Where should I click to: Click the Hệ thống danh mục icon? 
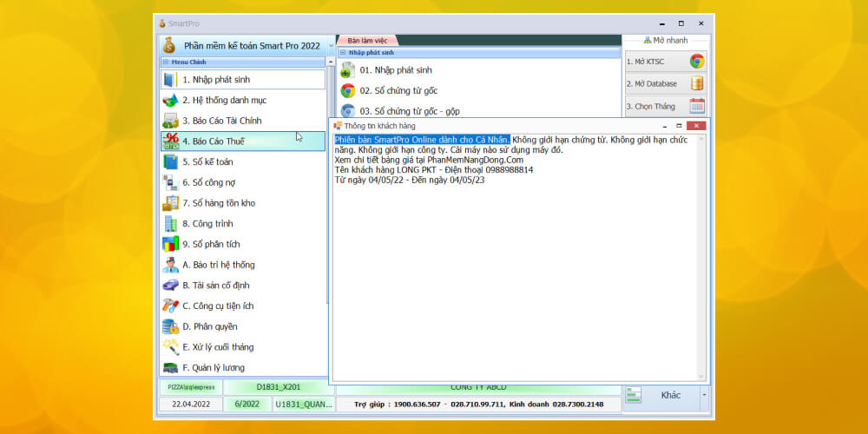[x=170, y=100]
